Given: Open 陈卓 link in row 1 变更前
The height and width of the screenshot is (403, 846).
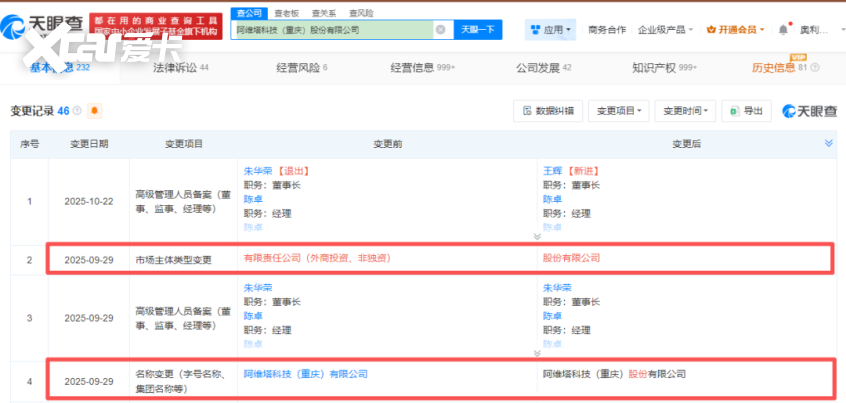Looking at the screenshot, I should [253, 199].
